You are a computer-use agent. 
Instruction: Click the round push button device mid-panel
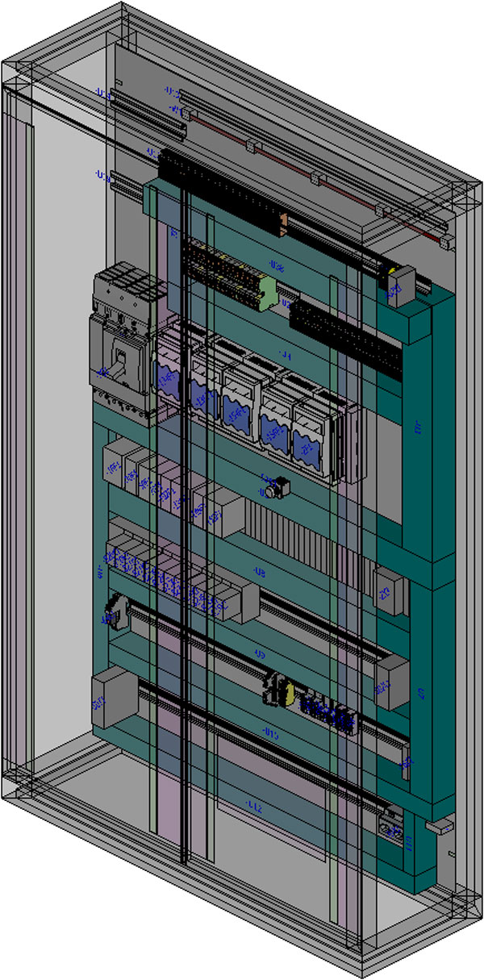(276, 486)
